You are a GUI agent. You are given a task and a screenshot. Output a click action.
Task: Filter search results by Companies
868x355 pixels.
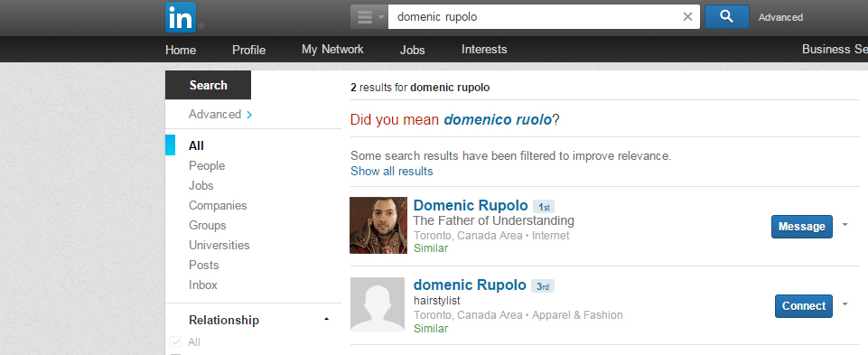tap(218, 205)
